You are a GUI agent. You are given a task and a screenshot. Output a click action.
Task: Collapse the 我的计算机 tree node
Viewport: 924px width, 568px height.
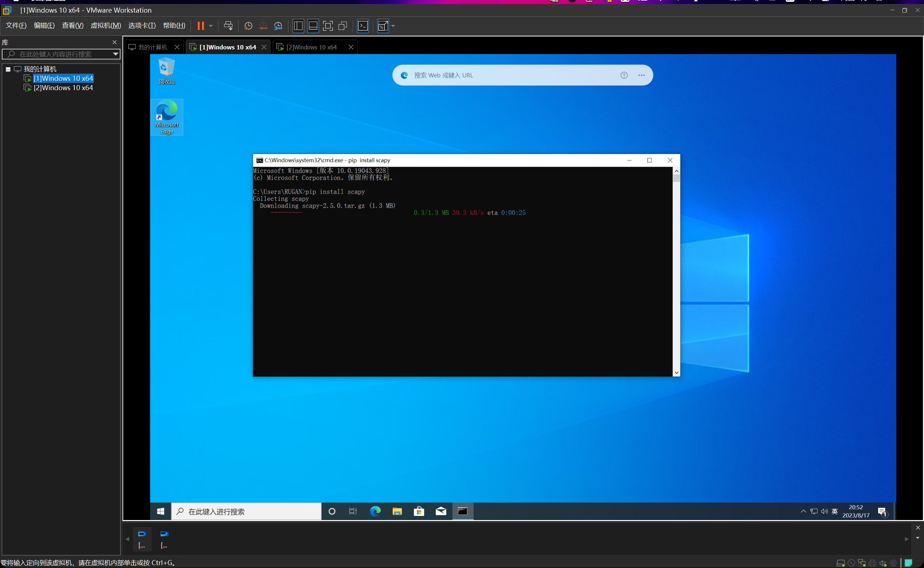[x=8, y=69]
